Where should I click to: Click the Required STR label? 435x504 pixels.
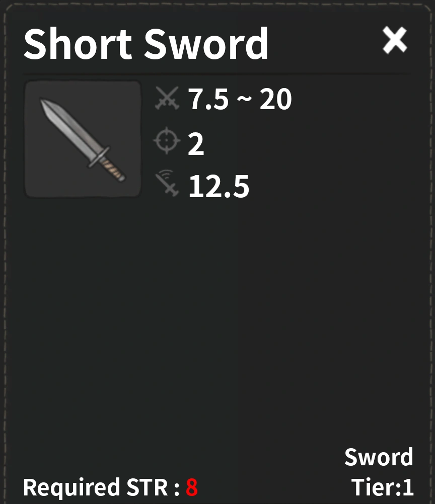click(101, 487)
